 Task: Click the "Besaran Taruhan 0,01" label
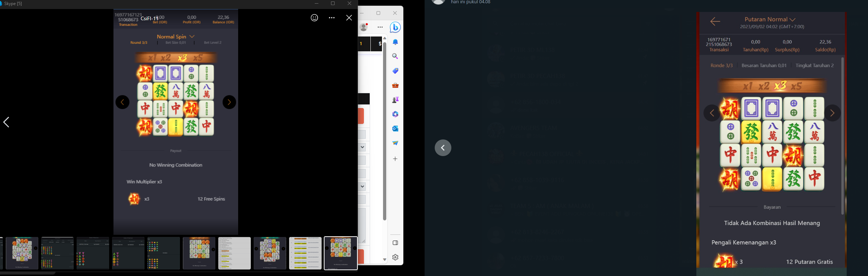(x=764, y=65)
